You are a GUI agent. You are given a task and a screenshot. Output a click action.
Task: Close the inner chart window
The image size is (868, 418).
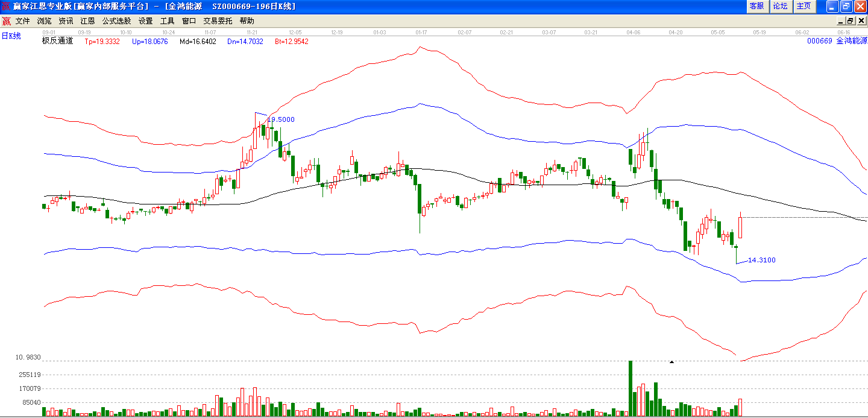click(861, 21)
